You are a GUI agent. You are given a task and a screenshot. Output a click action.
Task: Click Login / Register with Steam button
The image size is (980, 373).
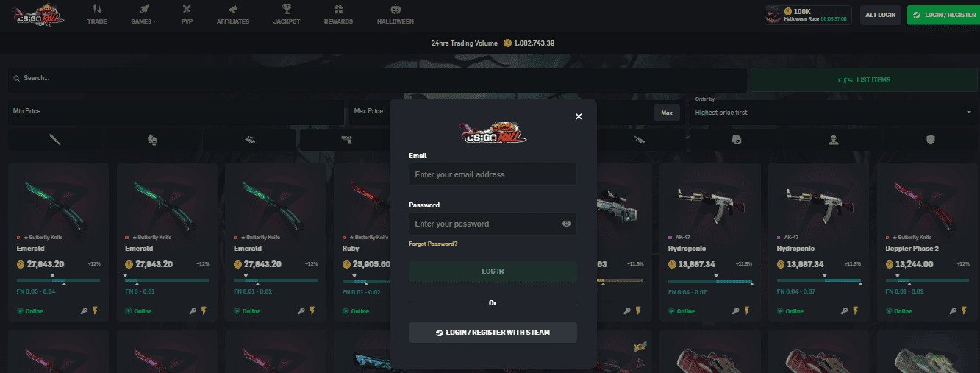click(x=493, y=333)
